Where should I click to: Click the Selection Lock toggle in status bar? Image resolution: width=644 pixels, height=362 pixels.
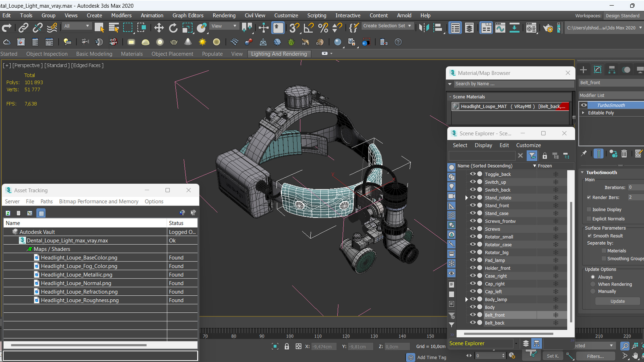287,346
